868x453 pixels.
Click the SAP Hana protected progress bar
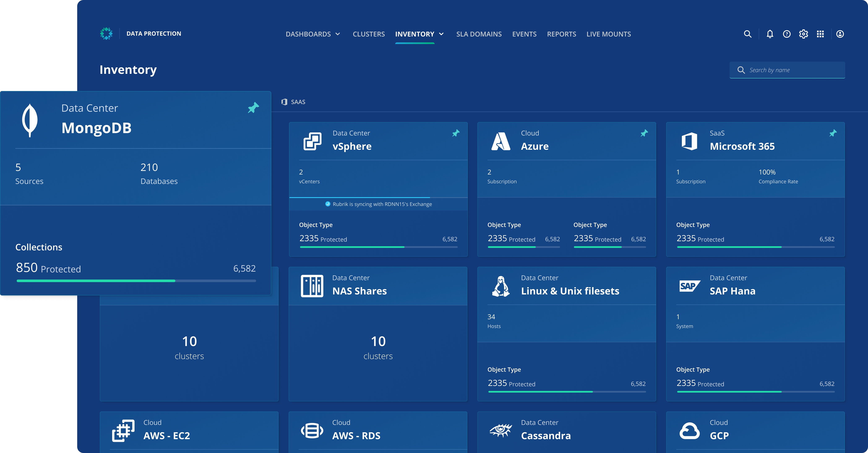click(755, 391)
